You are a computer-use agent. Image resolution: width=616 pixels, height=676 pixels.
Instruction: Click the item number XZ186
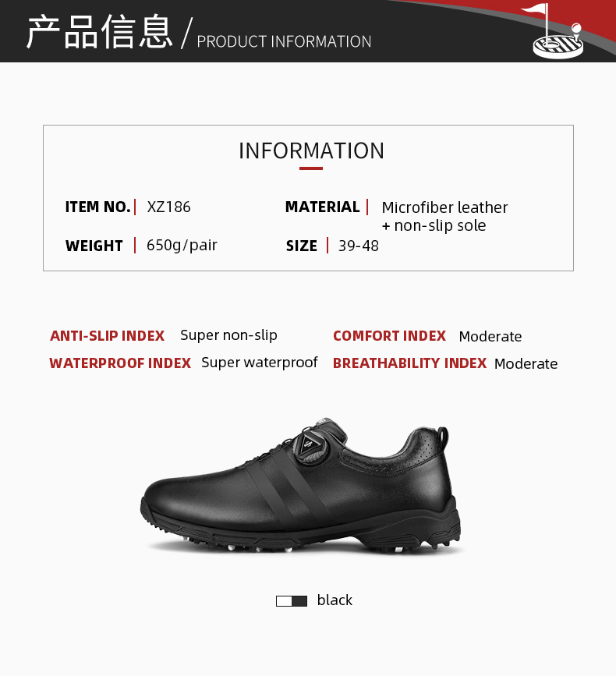168,207
